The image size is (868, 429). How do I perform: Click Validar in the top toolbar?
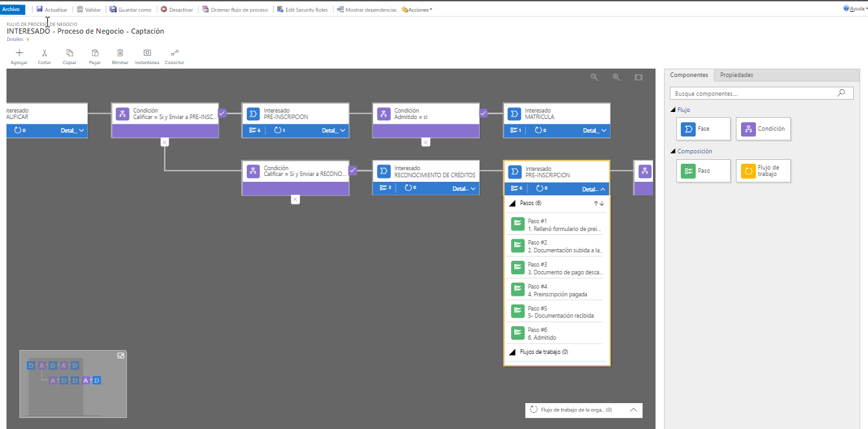point(89,10)
